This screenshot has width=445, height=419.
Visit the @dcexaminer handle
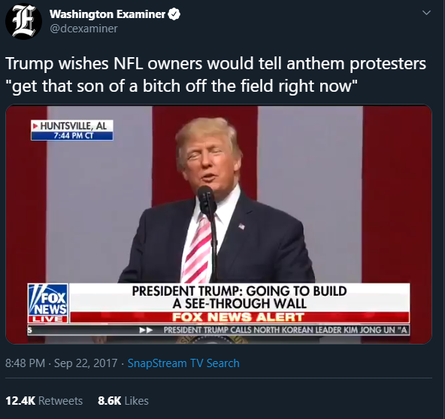pos(84,29)
